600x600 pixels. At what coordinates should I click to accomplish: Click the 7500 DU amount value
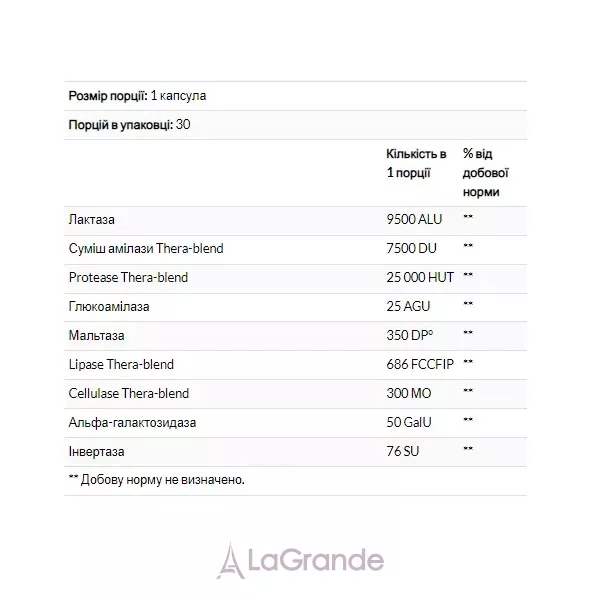point(411,248)
